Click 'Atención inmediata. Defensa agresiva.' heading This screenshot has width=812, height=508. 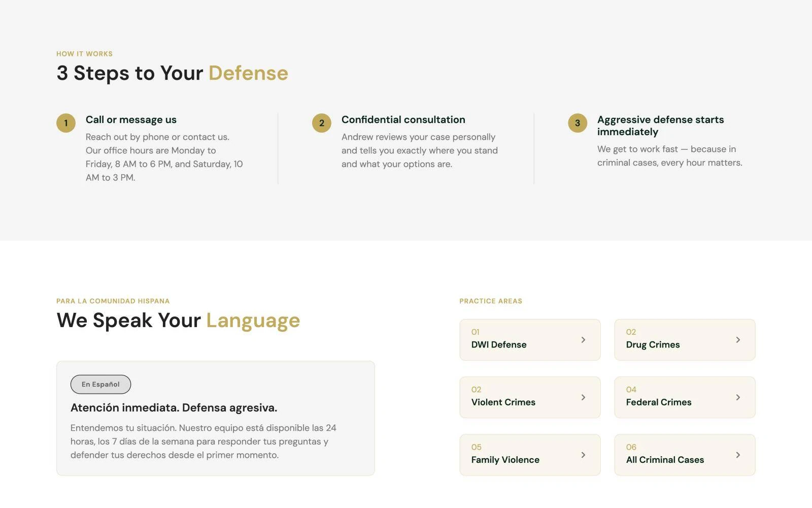pos(174,408)
